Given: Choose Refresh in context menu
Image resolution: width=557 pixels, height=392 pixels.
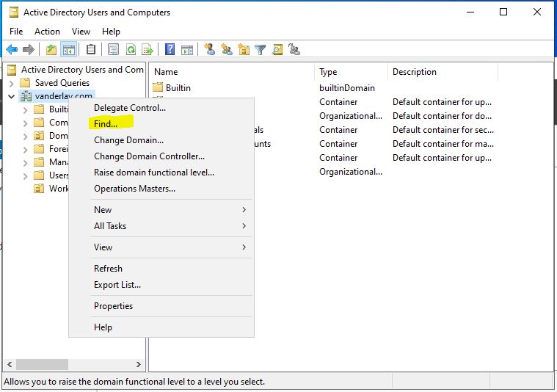Looking at the screenshot, I should [x=161, y=269].
